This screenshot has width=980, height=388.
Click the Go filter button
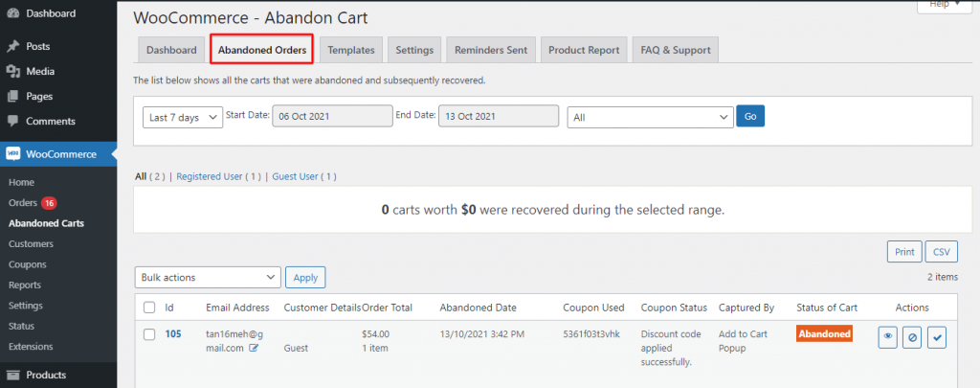(x=750, y=117)
